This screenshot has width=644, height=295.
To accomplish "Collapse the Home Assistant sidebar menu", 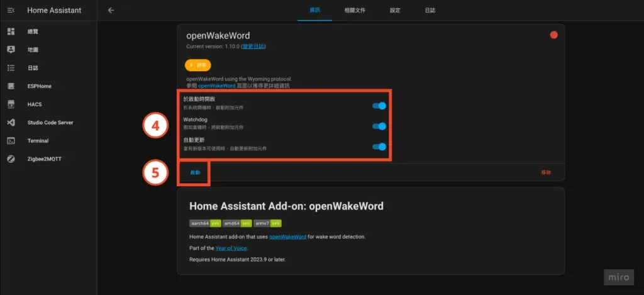I will [11, 10].
